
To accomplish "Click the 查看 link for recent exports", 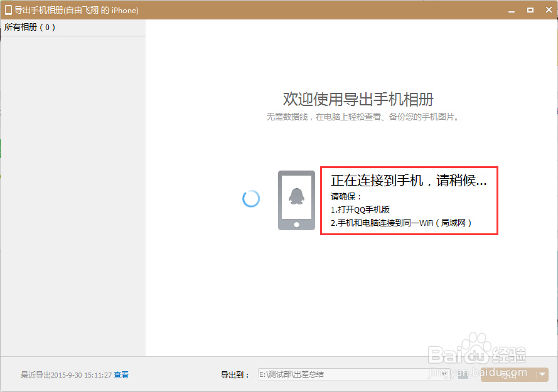I will tap(121, 374).
